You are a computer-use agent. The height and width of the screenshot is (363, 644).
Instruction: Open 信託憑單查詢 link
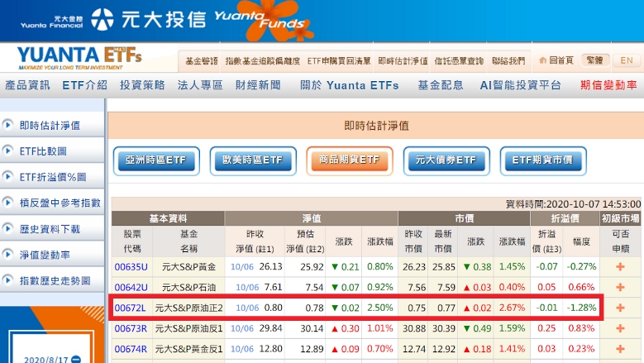[x=459, y=60]
